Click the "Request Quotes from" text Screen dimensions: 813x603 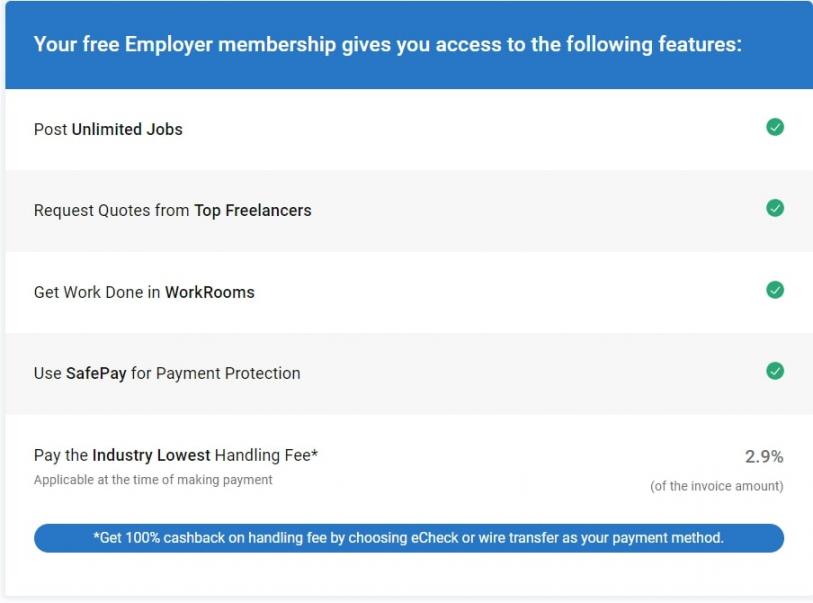(x=112, y=210)
